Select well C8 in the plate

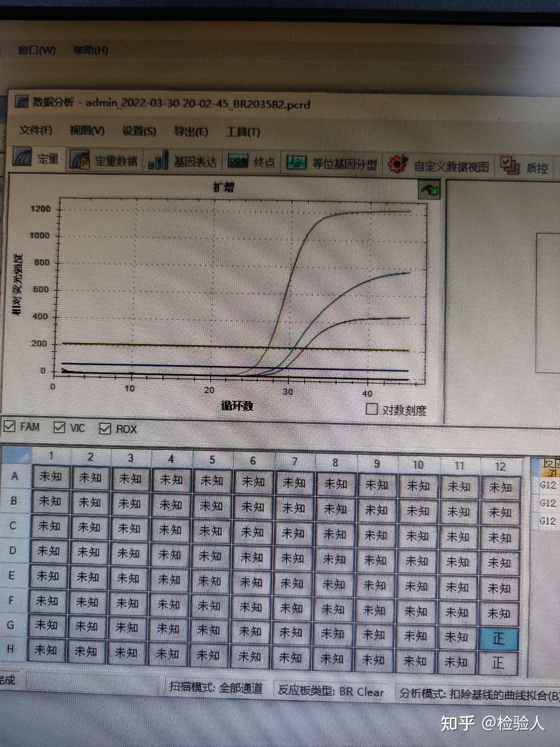point(335,534)
